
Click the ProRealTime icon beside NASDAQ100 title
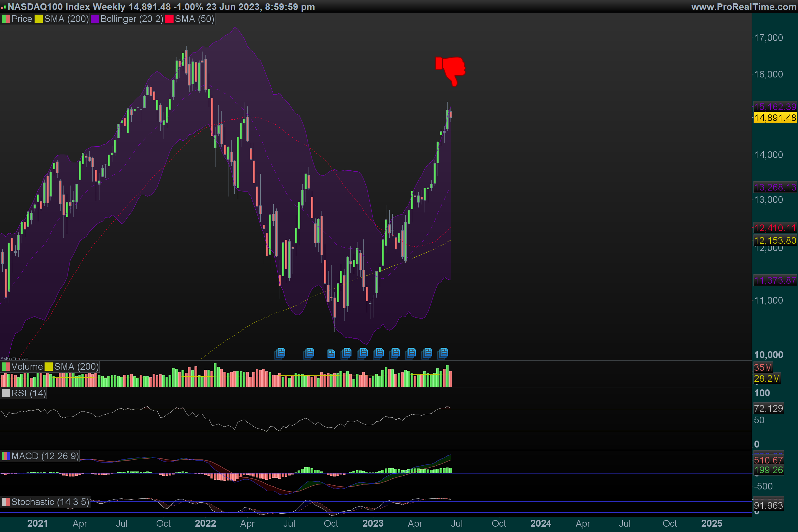[x=3, y=7]
